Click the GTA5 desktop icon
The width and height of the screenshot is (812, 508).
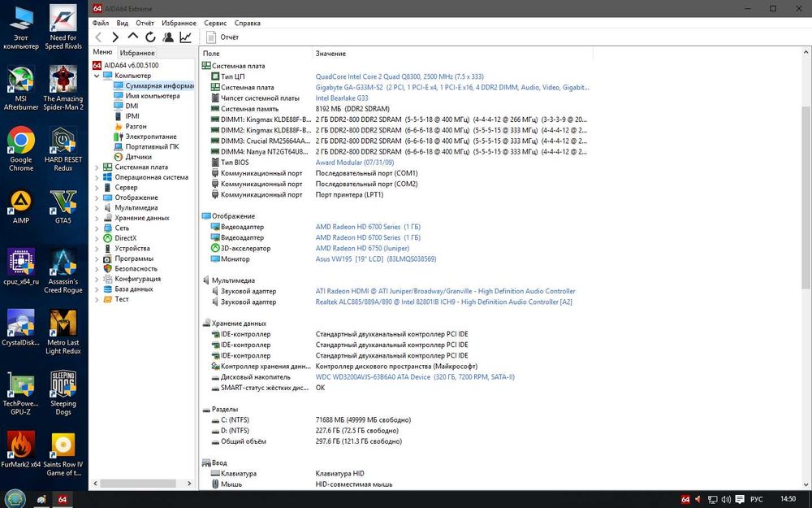click(63, 206)
